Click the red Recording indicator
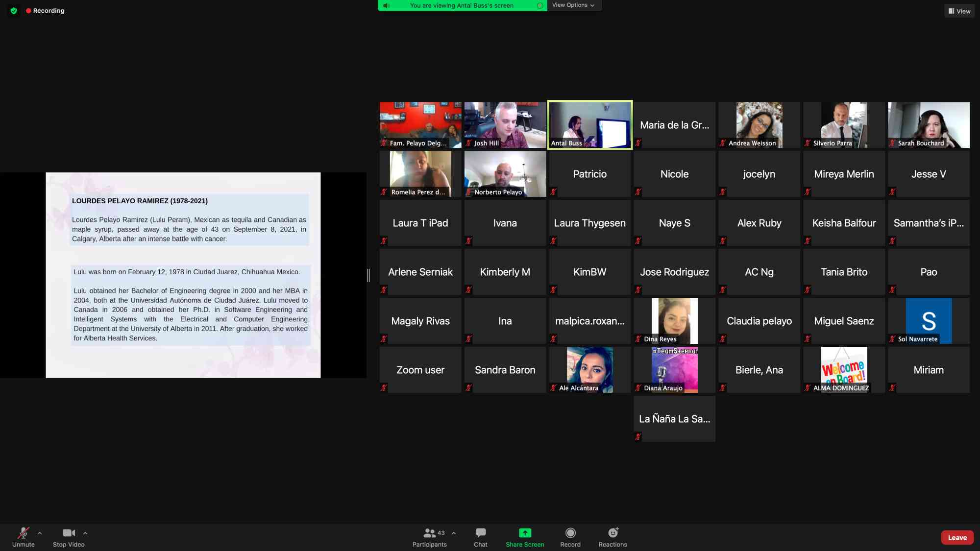This screenshot has width=980, height=551. click(x=45, y=11)
